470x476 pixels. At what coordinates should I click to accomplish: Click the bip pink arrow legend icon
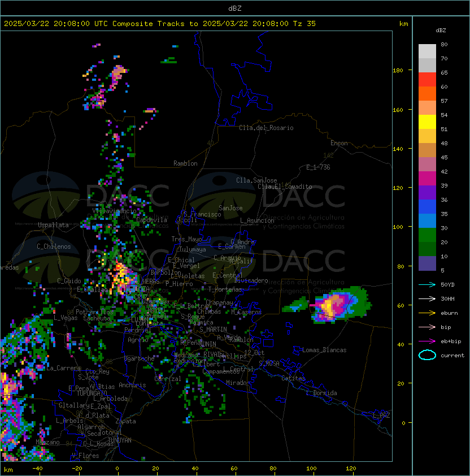(427, 327)
